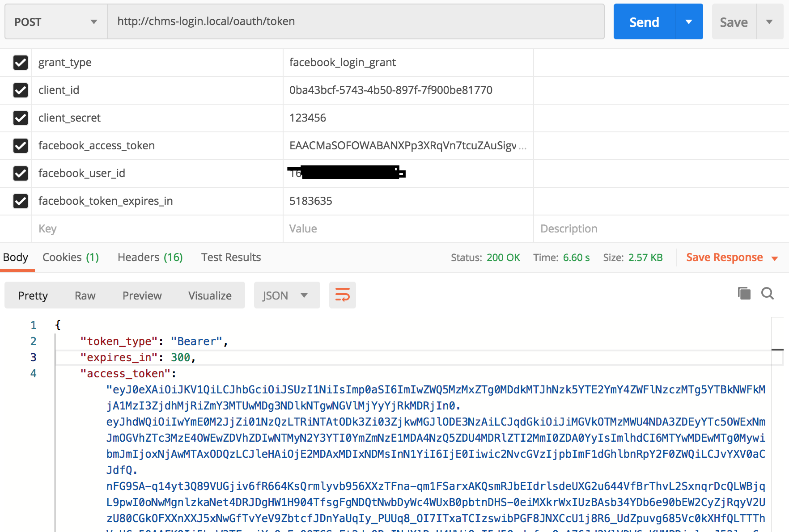789x532 pixels.
Task: Toggle the word wrap icon button
Action: (343, 295)
